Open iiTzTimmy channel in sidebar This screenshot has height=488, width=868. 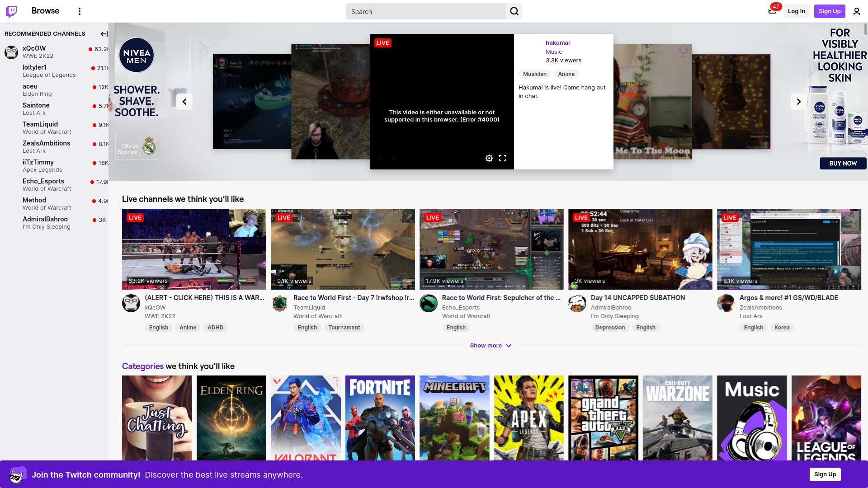click(x=55, y=166)
